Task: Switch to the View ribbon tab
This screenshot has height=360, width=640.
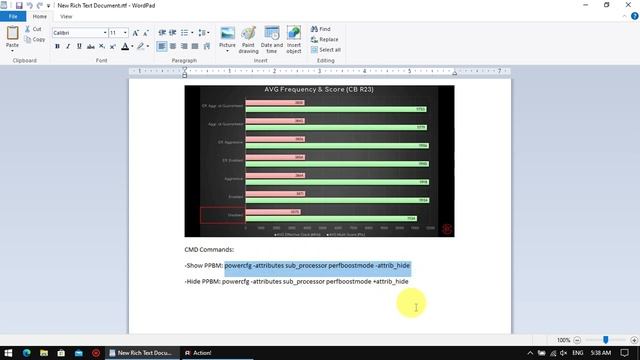Action: (x=66, y=16)
